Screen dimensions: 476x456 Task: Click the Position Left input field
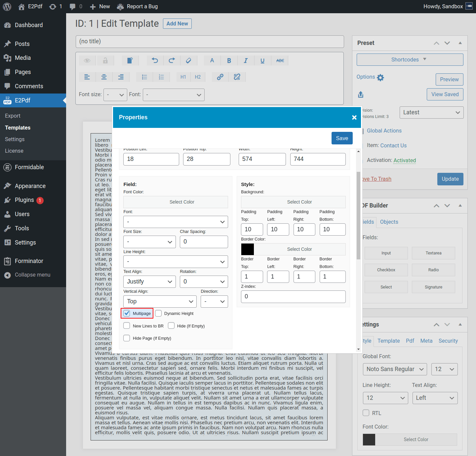click(151, 159)
